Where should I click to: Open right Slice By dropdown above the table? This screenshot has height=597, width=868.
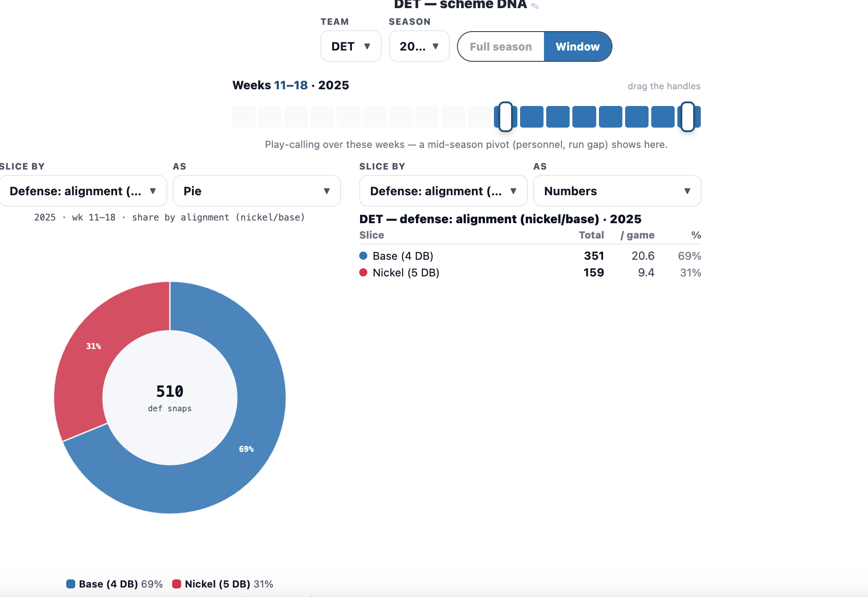click(443, 191)
